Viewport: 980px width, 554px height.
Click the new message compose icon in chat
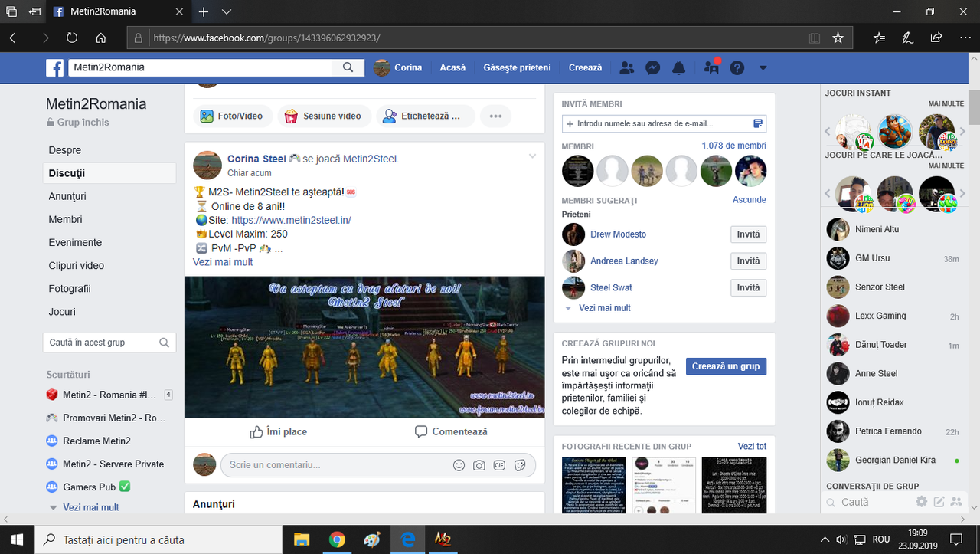click(x=939, y=502)
